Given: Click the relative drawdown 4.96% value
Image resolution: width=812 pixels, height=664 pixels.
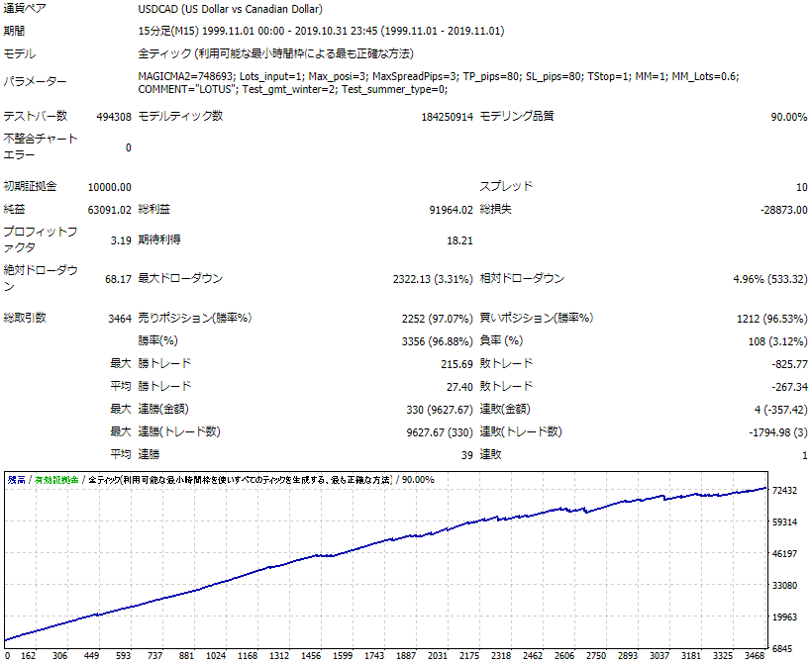Looking at the screenshot, I should click(x=770, y=279).
